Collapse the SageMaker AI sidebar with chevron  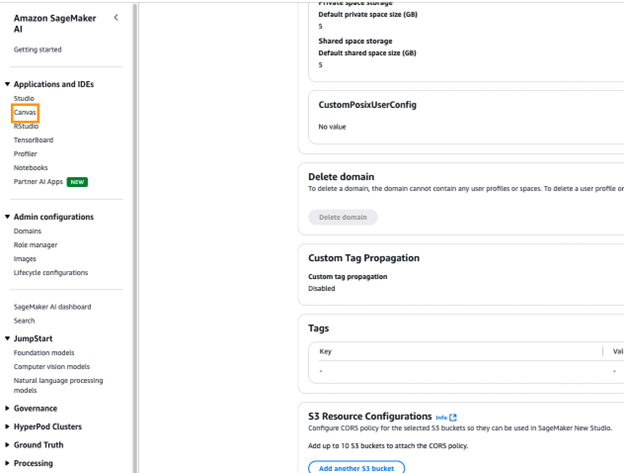[116, 18]
